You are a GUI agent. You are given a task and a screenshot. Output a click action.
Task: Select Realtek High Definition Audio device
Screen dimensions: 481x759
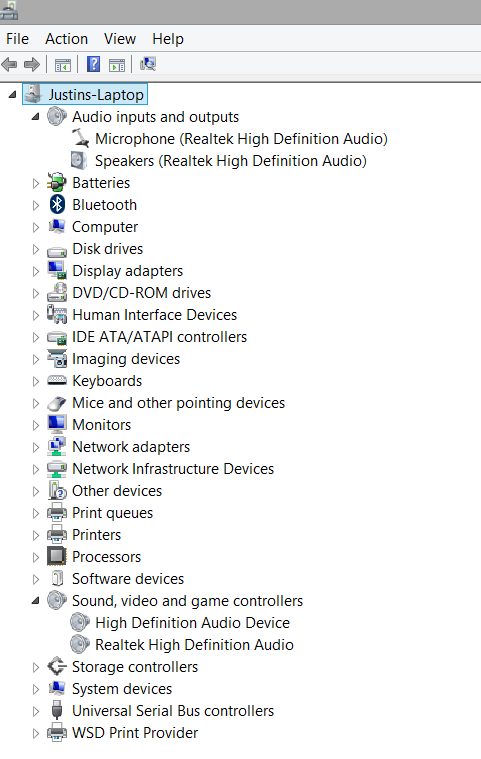pyautogui.click(x=194, y=645)
